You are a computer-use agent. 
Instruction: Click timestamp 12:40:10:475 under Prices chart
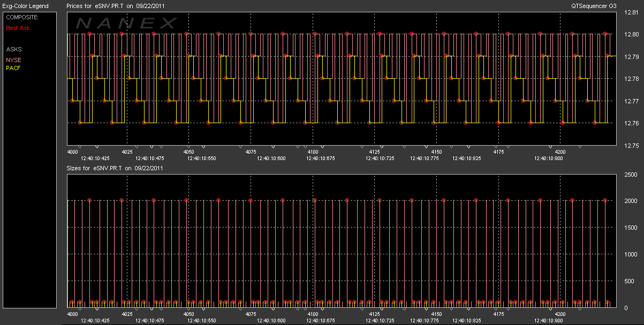click(x=150, y=158)
